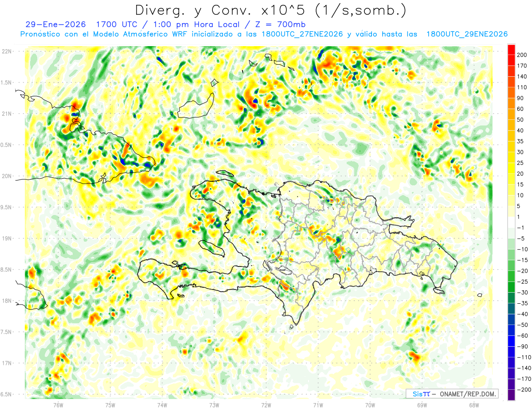
Task: Click the white swatch between 1 and -1 labels
Action: point(511,222)
